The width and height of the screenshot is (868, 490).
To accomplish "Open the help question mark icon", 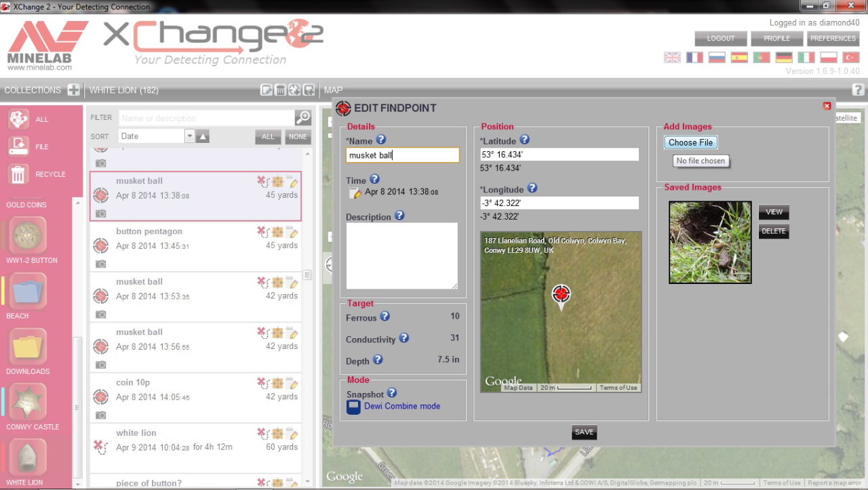I will coord(858,90).
